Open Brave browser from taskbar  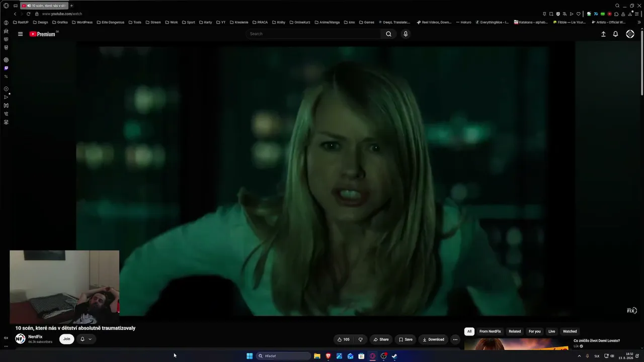pos(328,356)
